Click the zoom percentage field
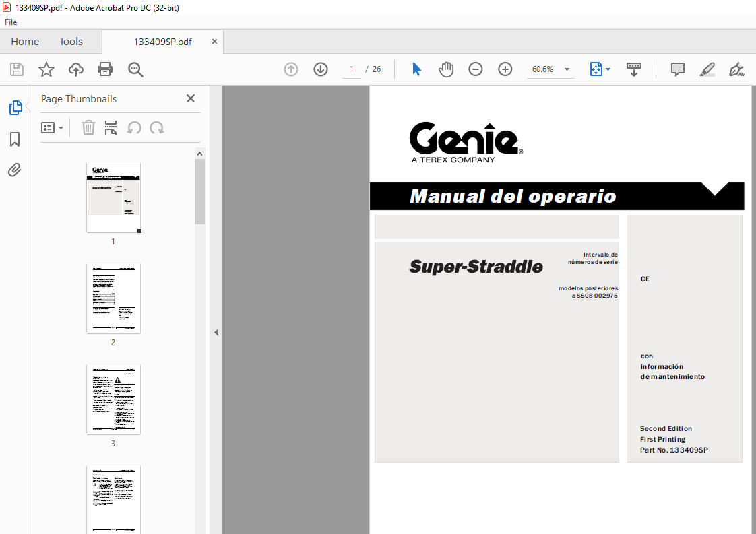Viewport: 756px width, 534px height. (543, 69)
